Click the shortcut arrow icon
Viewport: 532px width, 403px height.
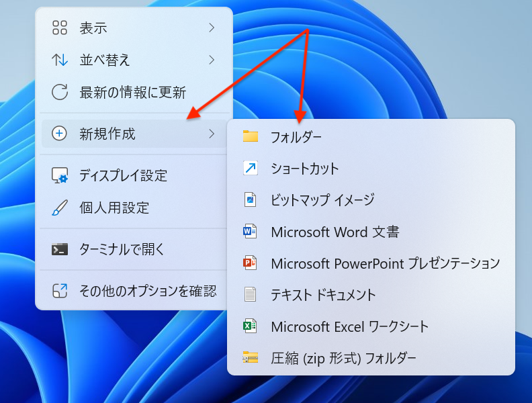[x=251, y=168]
